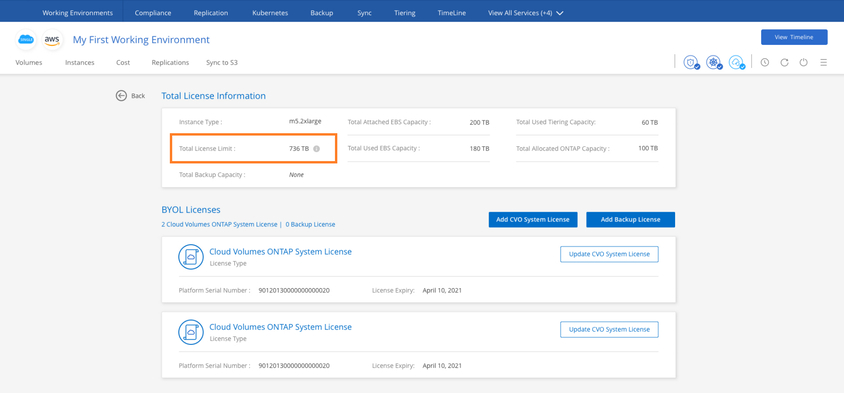Viewport: 844px width, 393px height.
Task: Click Add Backup License button
Action: 630,220
